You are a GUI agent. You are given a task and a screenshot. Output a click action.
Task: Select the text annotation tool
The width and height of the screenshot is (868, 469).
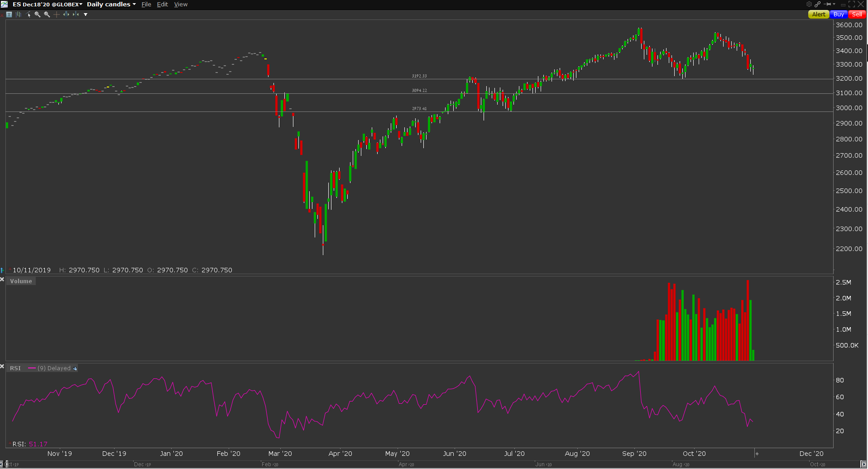click(x=9, y=15)
